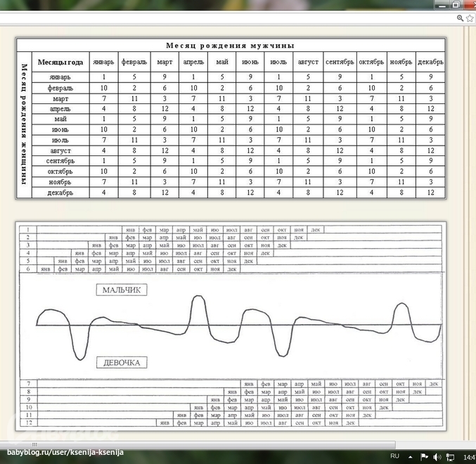
Task: Open the volume speaker icon in tray
Action: tap(437, 456)
